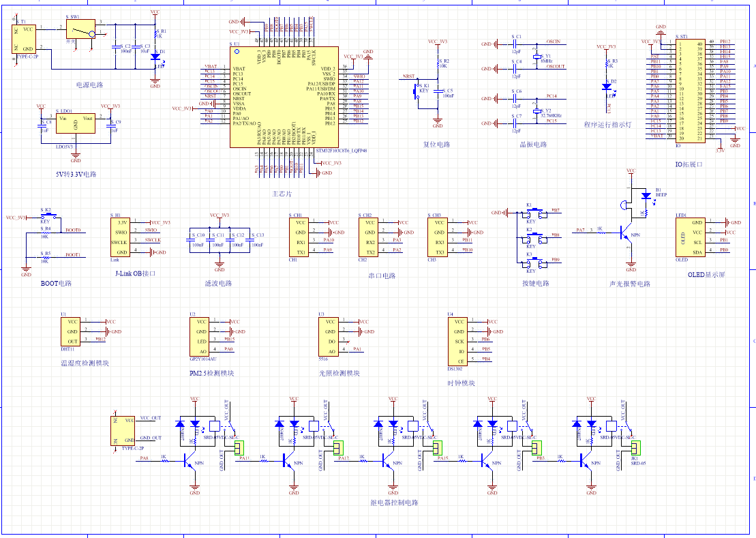Select the S_D1 power LED symbol
756x538 pixels.
point(155,57)
